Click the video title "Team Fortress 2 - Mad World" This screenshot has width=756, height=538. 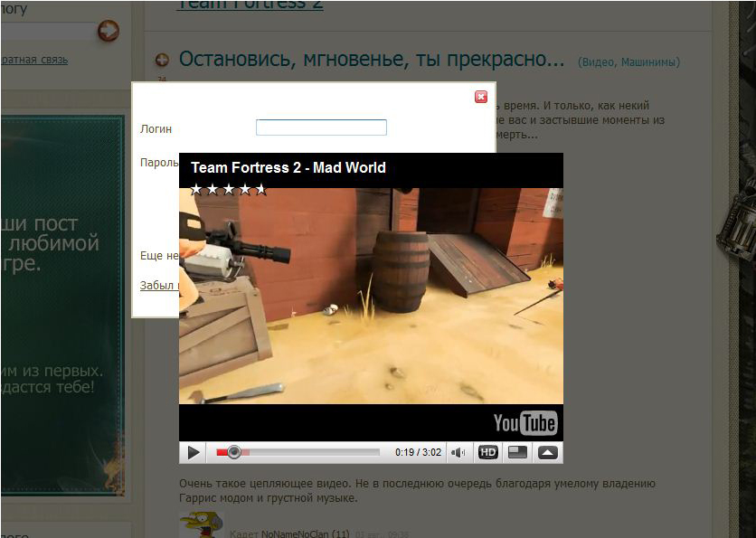(288, 168)
